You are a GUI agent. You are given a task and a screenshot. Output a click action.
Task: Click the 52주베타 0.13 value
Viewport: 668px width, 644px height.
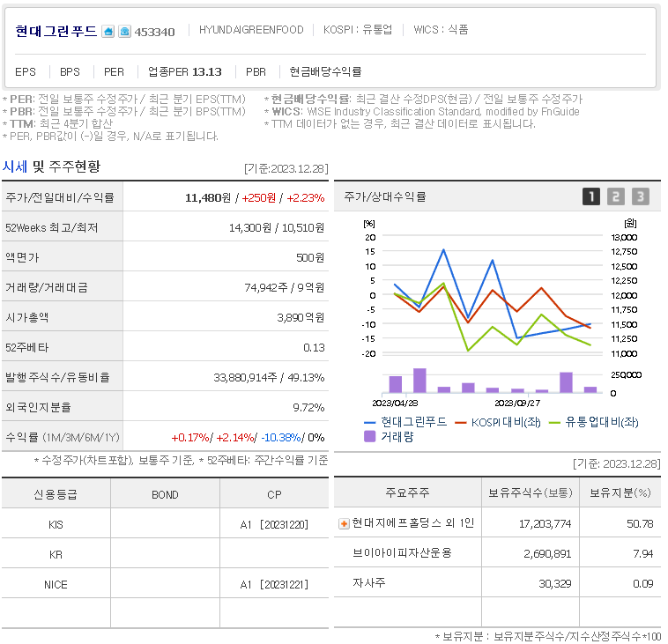pyautogui.click(x=314, y=348)
